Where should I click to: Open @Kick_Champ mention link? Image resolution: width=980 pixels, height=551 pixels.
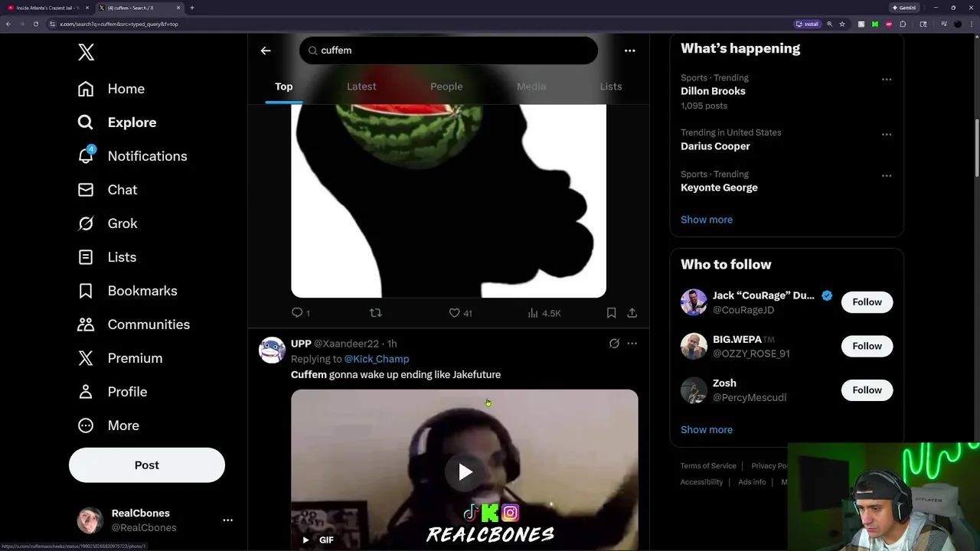tap(377, 359)
